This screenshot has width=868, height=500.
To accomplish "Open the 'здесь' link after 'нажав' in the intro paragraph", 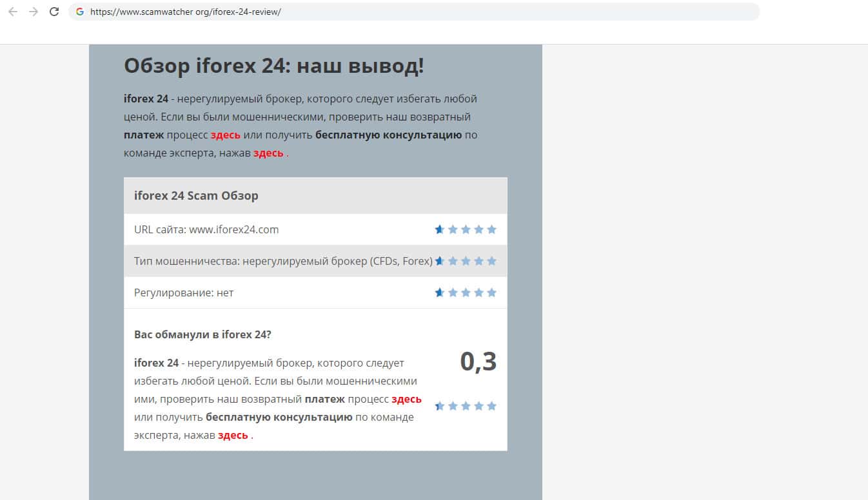I will 268,153.
